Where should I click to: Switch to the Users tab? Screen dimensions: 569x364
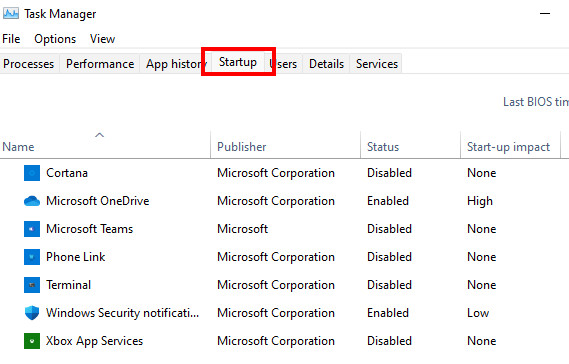(x=284, y=64)
